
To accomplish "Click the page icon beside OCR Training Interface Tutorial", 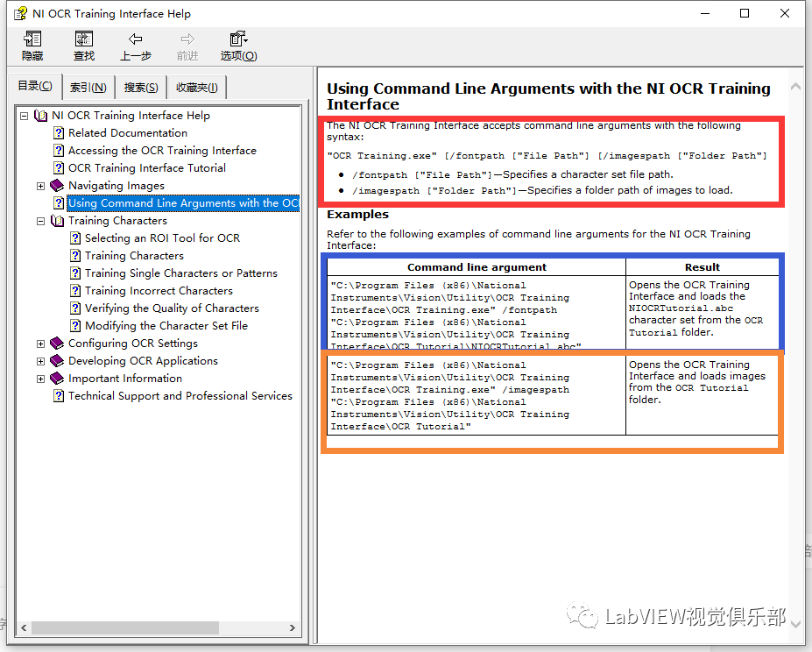I will tap(59, 168).
